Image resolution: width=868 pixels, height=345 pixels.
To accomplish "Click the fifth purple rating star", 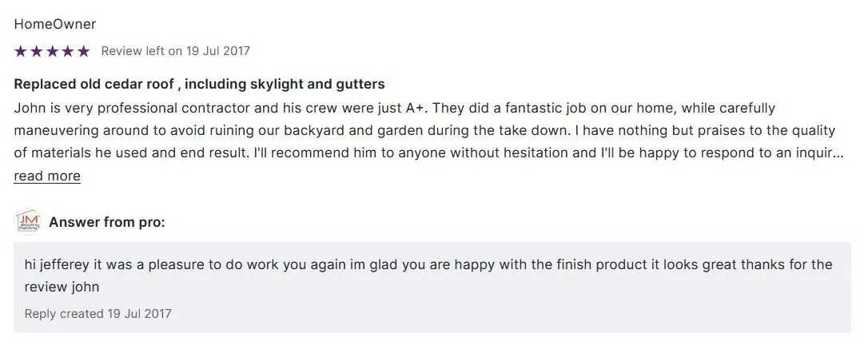I will pyautogui.click(x=83, y=51).
